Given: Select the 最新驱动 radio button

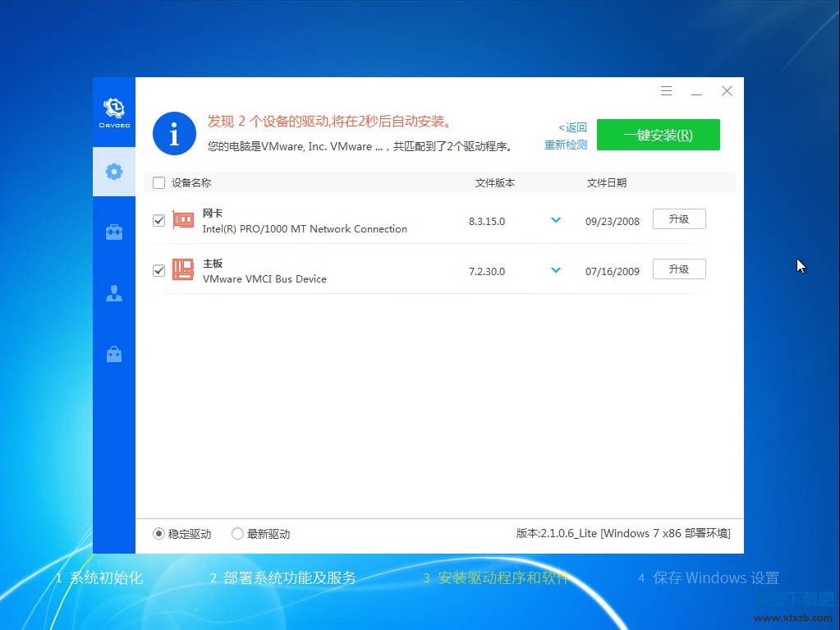Looking at the screenshot, I should point(237,534).
